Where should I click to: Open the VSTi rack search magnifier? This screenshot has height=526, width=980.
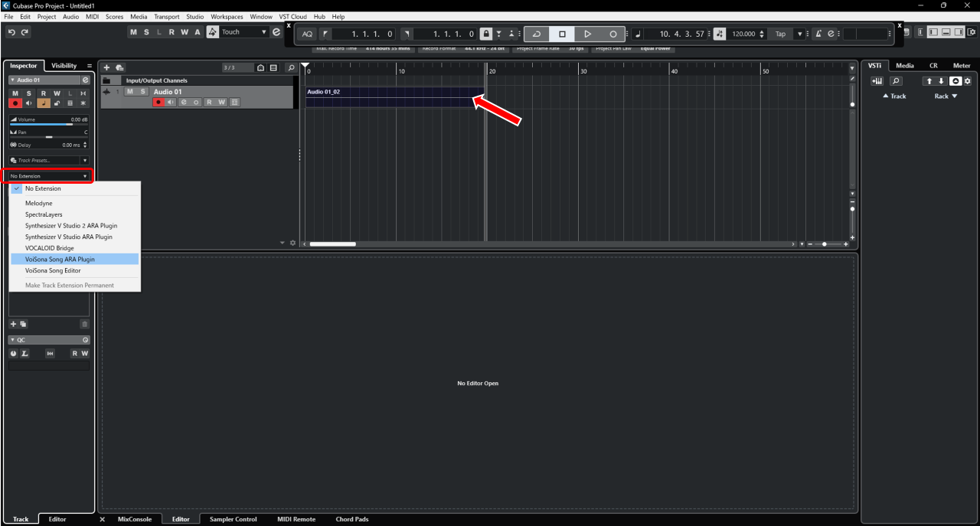click(895, 81)
